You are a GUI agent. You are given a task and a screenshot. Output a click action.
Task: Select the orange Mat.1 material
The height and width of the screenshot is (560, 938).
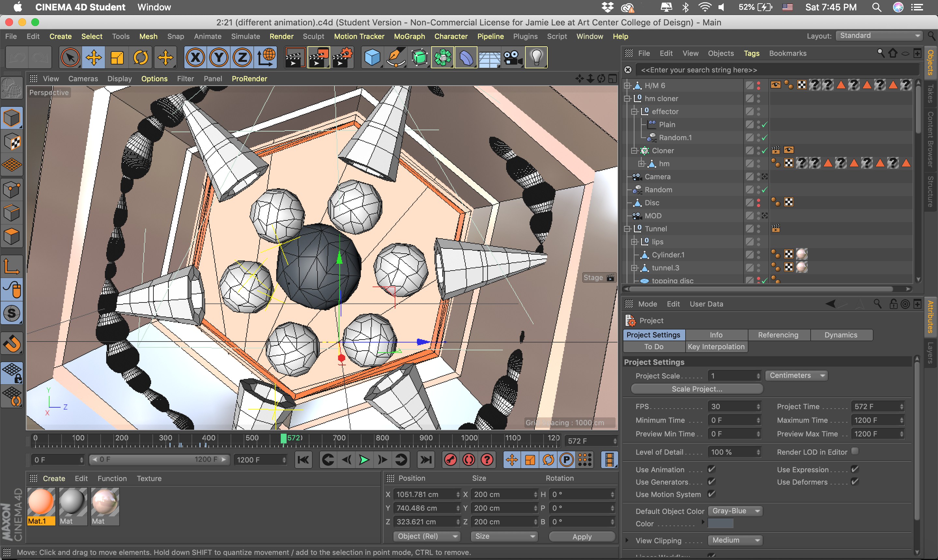41,506
